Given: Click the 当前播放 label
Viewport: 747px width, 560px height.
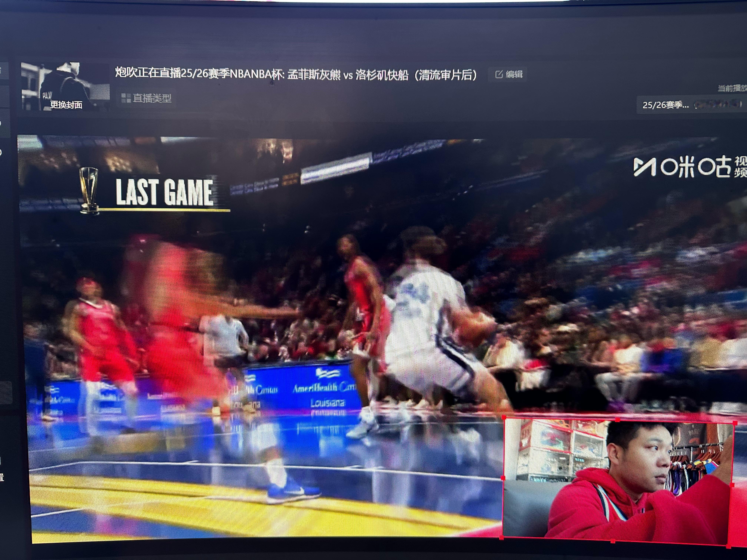Looking at the screenshot, I should click(732, 89).
